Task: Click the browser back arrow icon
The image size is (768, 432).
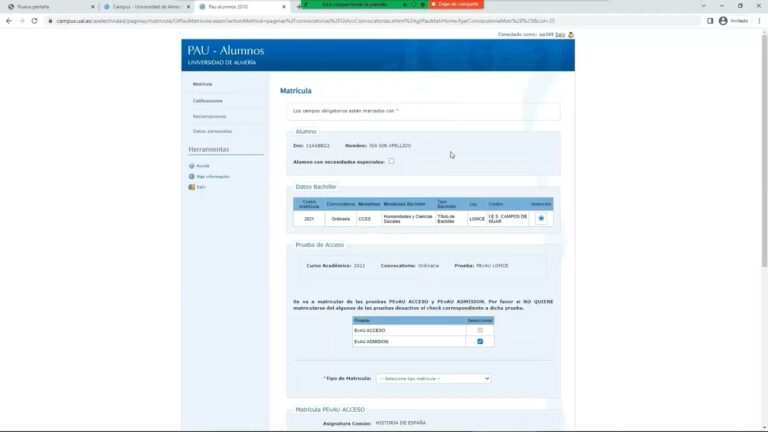Action: [9, 21]
